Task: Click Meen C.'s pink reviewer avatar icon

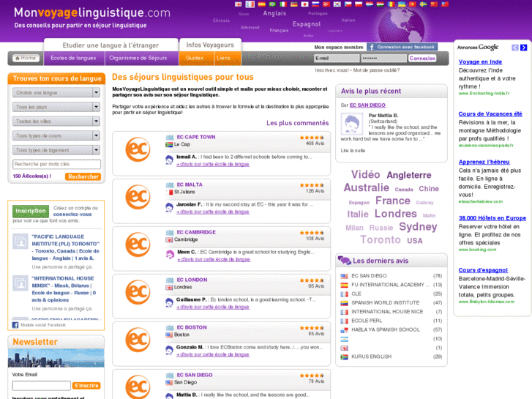Action: coord(170,255)
